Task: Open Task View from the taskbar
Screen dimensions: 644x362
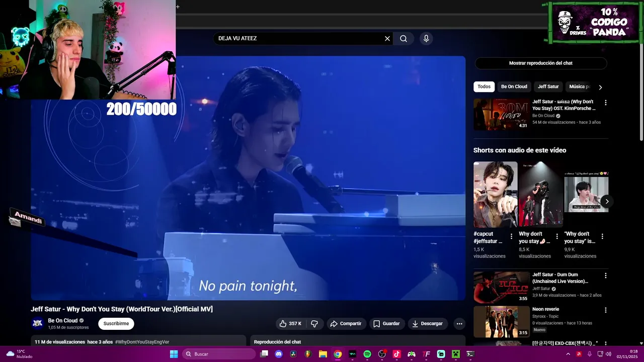Action: (264, 354)
